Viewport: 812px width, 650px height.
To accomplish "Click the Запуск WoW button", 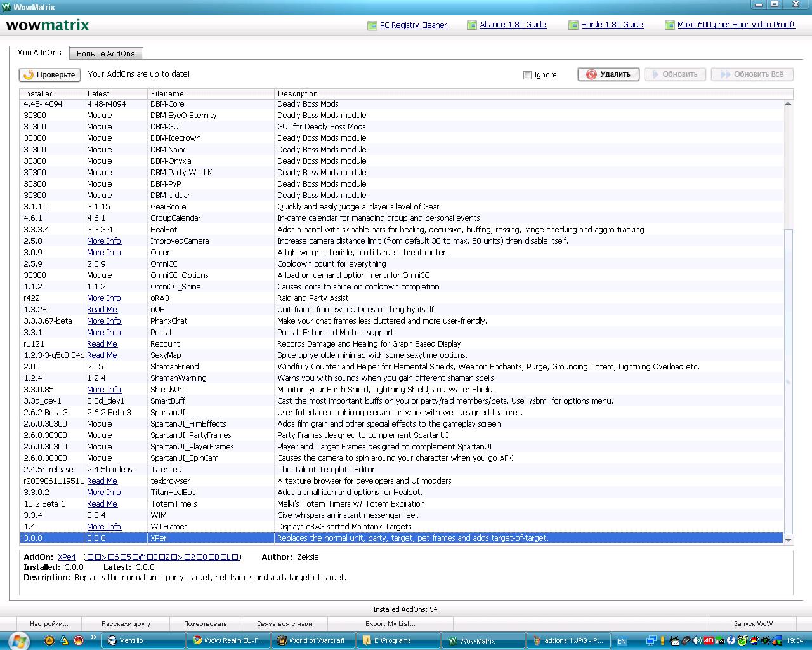I will [x=753, y=623].
